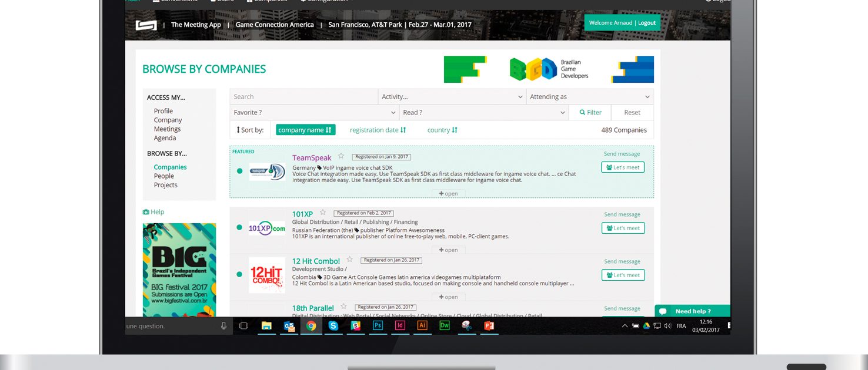This screenshot has height=370, width=868.
Task: Sort list by country
Action: [x=442, y=130]
